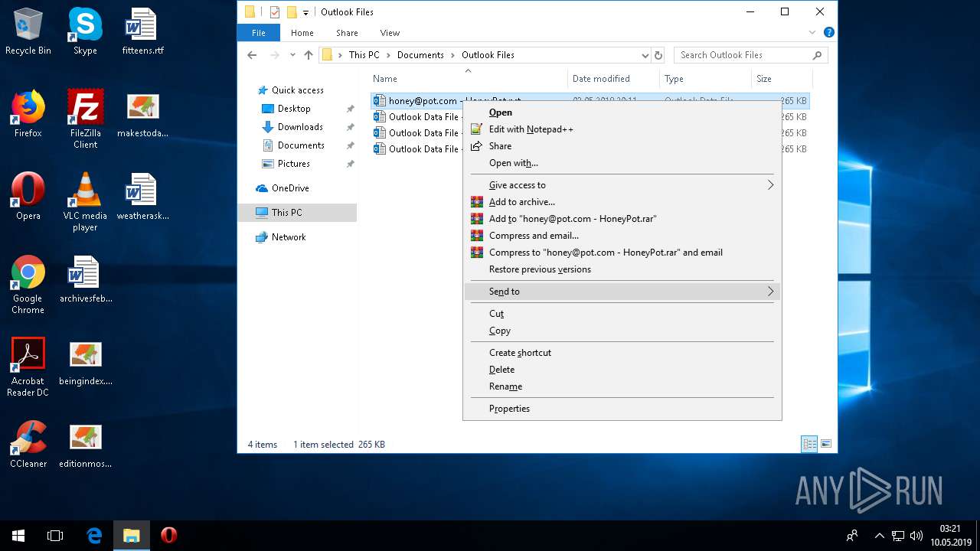Launch Edge from the taskbar
980x551 pixels.
pyautogui.click(x=94, y=536)
